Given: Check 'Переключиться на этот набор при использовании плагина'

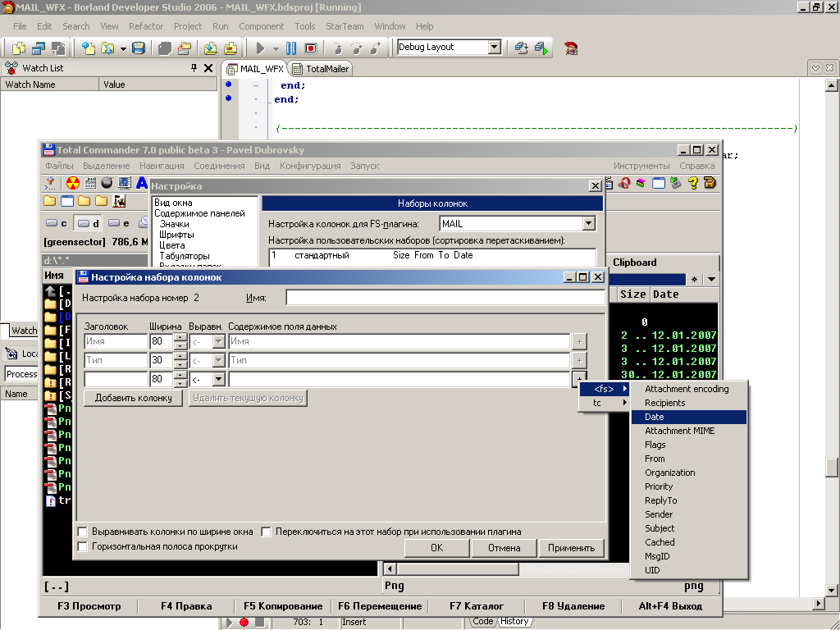Looking at the screenshot, I should click(267, 532).
